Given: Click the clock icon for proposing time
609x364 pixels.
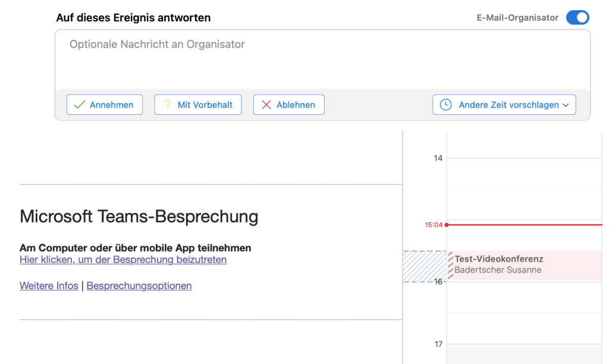Looking at the screenshot, I should pyautogui.click(x=445, y=105).
